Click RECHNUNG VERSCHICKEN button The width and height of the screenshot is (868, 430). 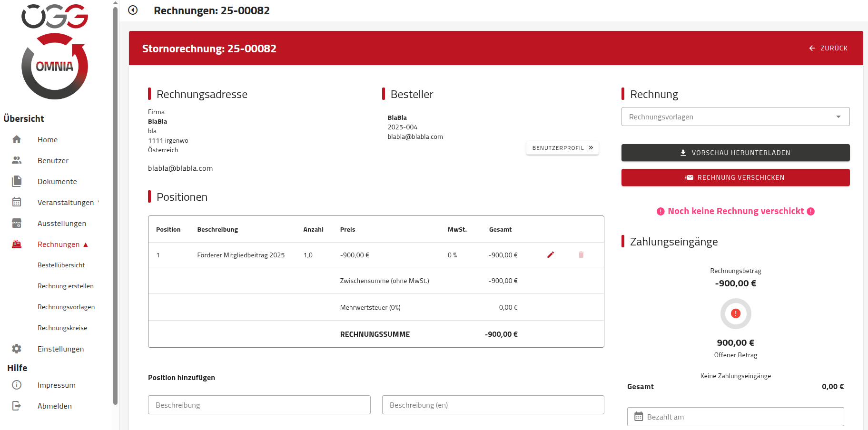coord(736,177)
